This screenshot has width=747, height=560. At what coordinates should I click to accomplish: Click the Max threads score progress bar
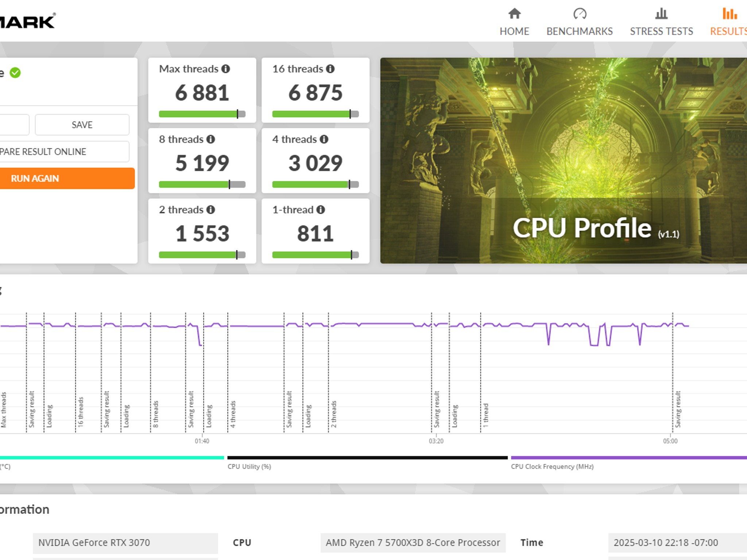(202, 114)
